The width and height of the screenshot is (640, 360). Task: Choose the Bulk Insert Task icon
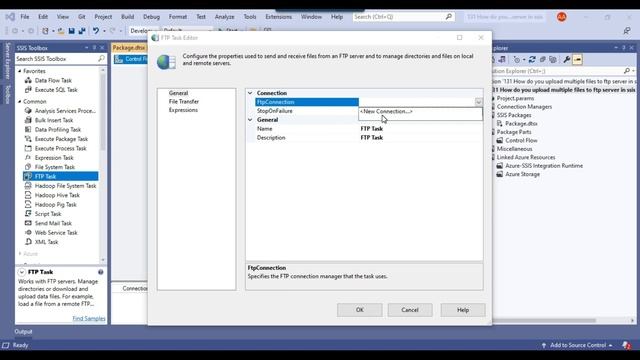pos(28,120)
